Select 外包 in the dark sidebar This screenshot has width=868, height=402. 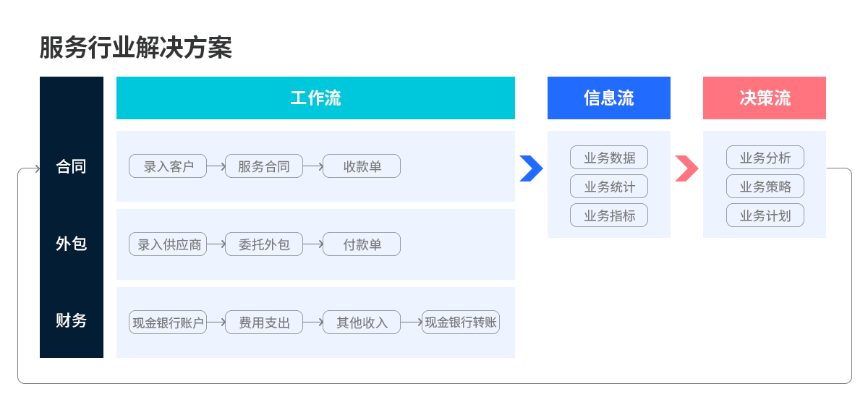pyautogui.click(x=72, y=244)
